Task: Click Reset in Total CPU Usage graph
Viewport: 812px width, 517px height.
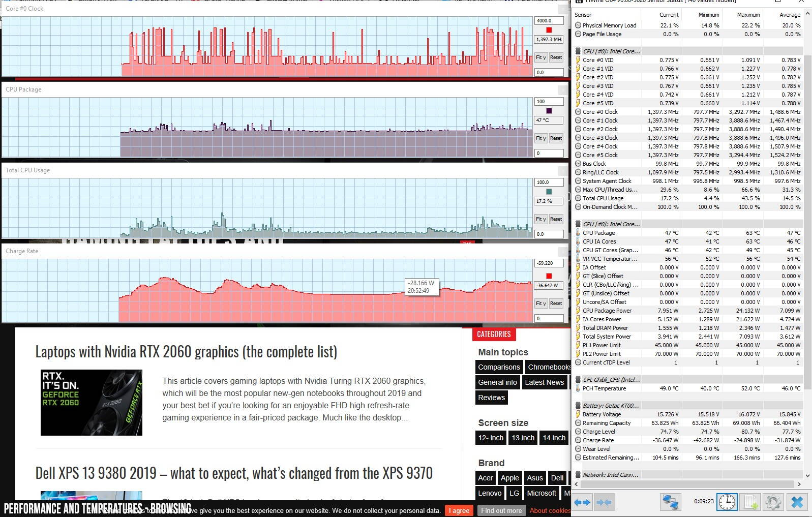Action: (x=556, y=219)
